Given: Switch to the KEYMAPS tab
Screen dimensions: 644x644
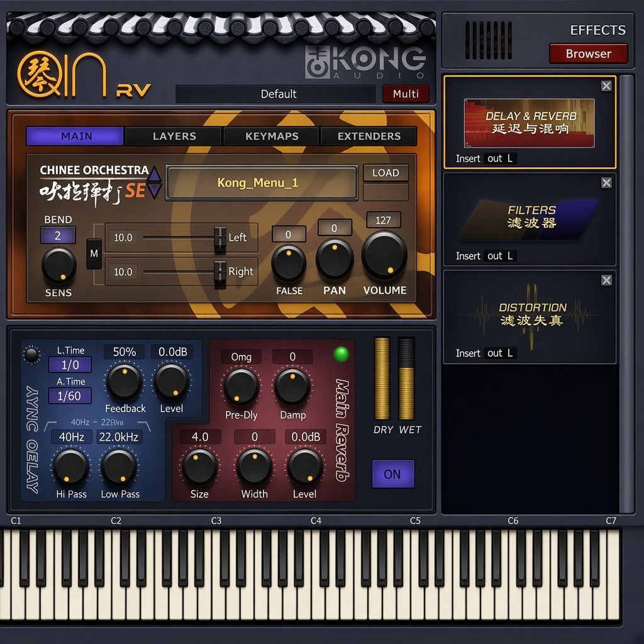Looking at the screenshot, I should click(x=271, y=136).
